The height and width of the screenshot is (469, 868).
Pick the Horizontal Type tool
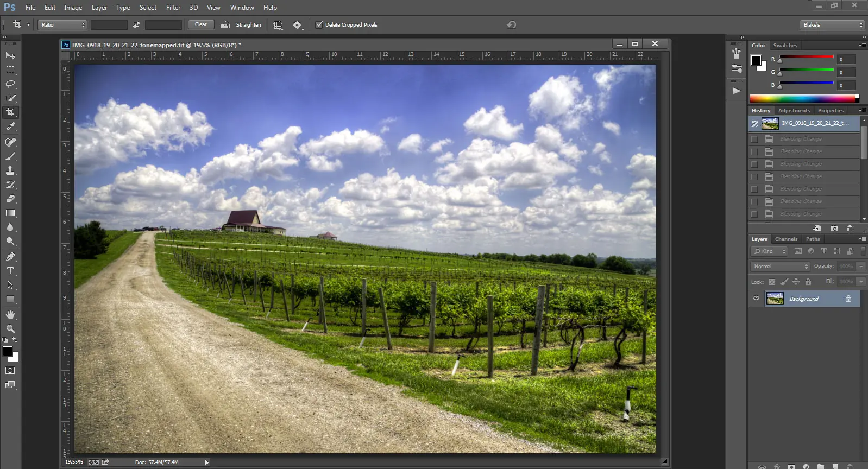[x=10, y=270]
